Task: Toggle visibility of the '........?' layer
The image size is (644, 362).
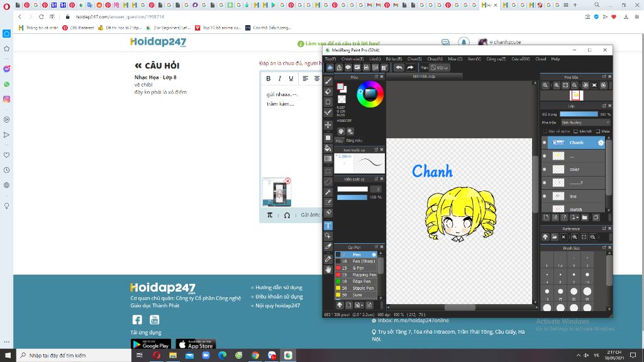Action: point(545,183)
